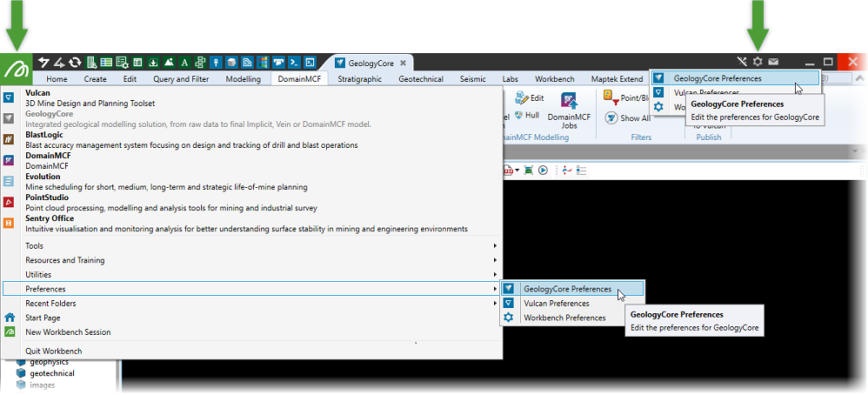
Task: Open the Maptek Extend tab
Action: tap(617, 79)
